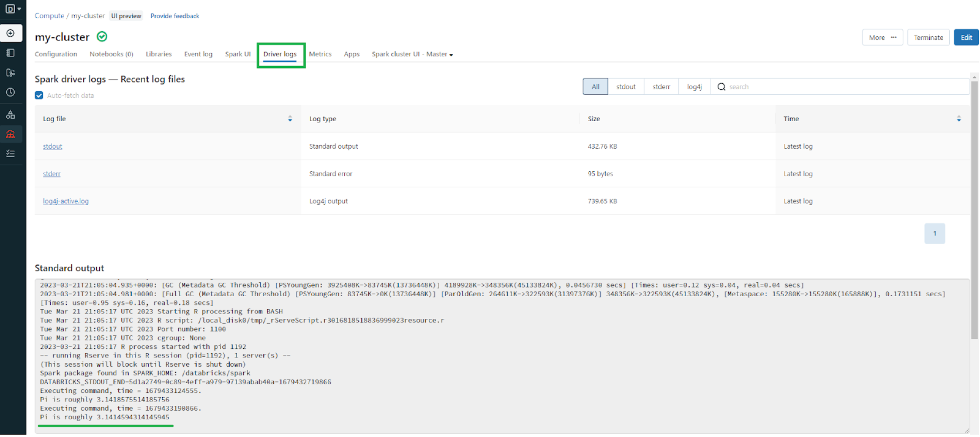Switch log filter to log4j only
The width and height of the screenshot is (980, 437).
click(694, 86)
